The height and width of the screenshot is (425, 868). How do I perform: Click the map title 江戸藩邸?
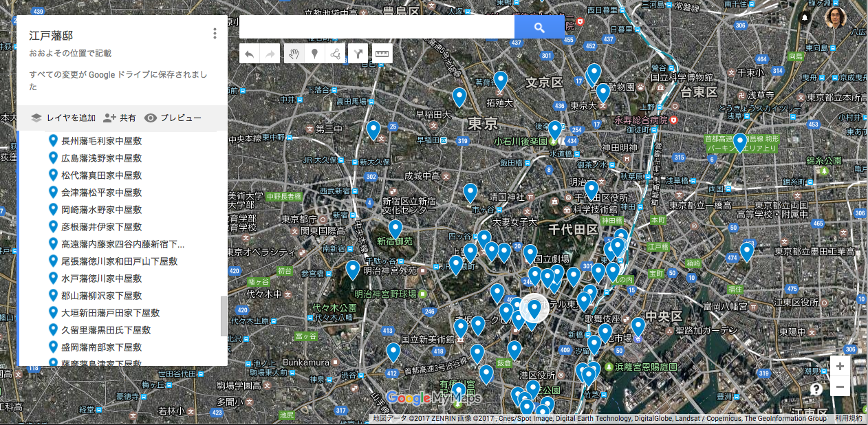51,36
